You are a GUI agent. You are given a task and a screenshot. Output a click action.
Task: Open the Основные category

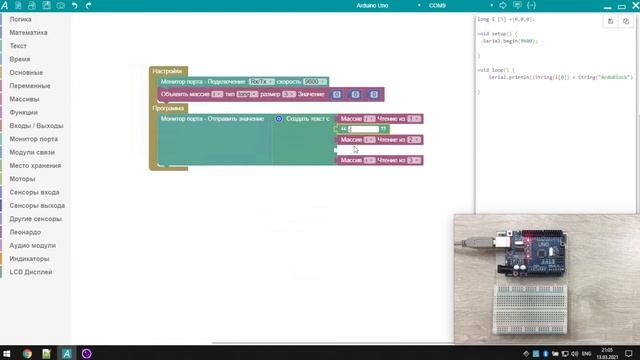pos(26,72)
